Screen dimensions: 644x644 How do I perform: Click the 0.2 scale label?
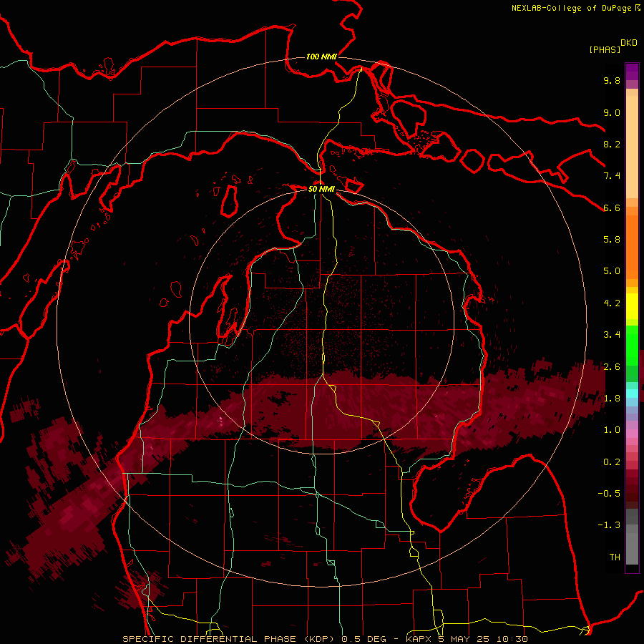click(612, 462)
